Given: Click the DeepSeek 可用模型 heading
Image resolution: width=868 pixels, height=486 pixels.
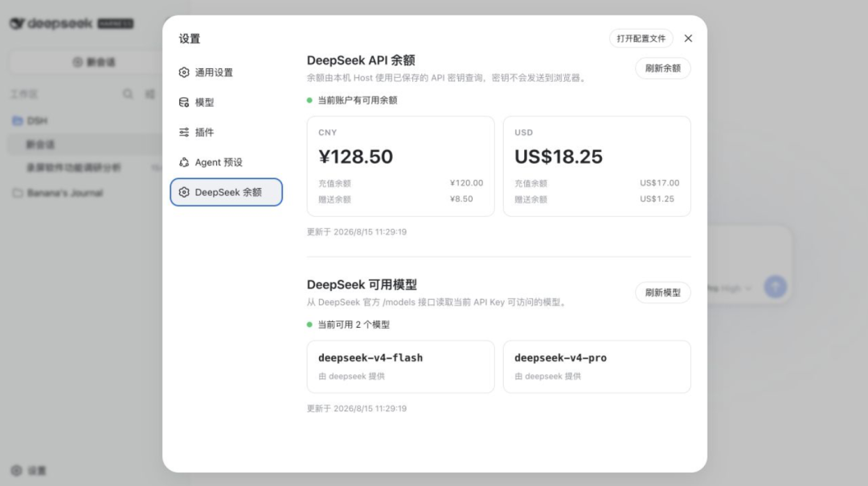Looking at the screenshot, I should 362,284.
